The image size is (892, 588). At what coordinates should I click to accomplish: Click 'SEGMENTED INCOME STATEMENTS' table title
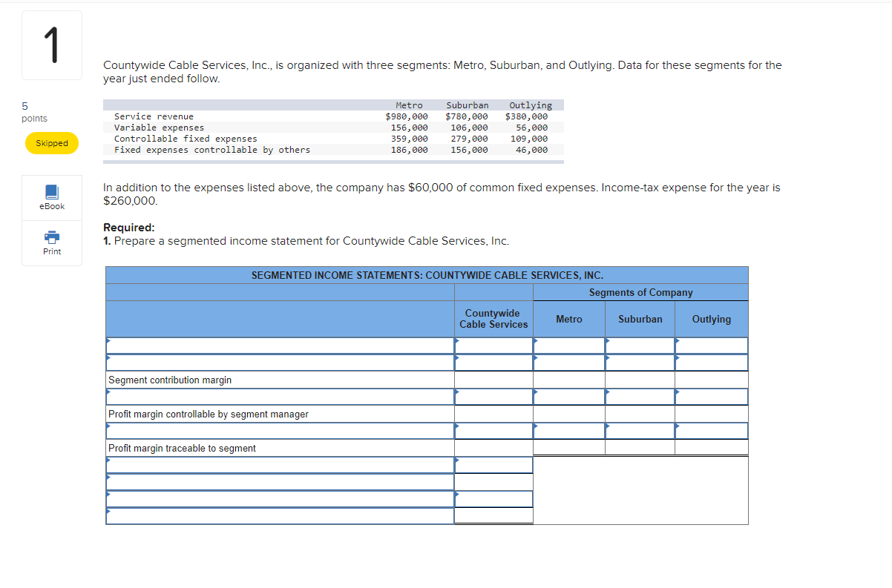(427, 275)
